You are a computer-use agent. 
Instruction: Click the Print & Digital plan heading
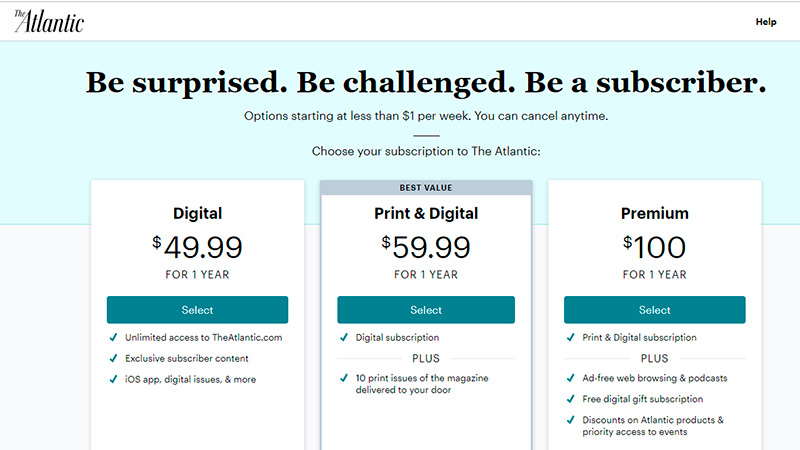click(x=426, y=213)
